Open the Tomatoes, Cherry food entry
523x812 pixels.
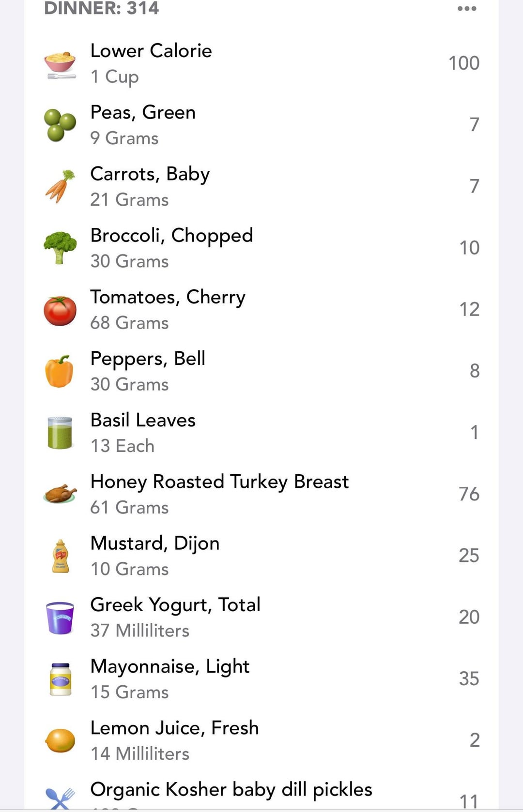[x=168, y=297]
